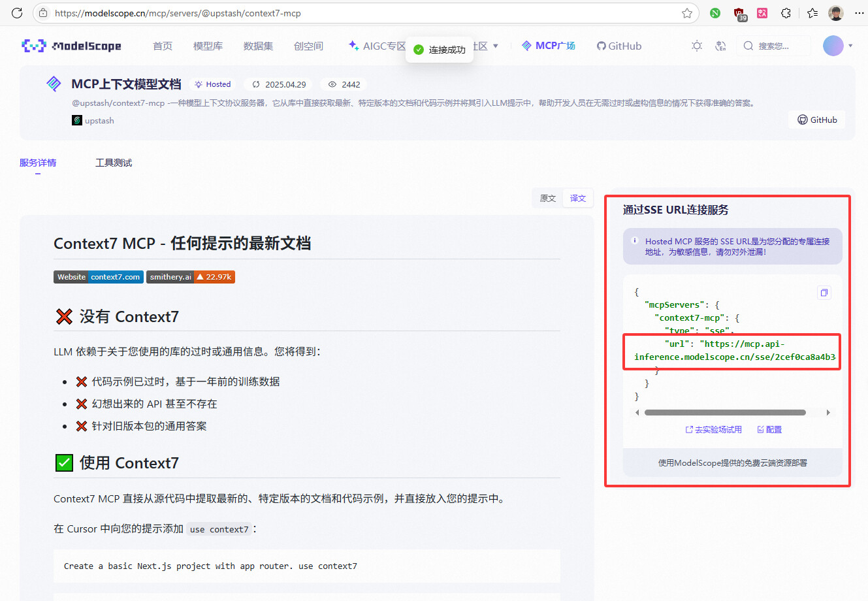Click the Context7 MCP page heading
This screenshot has height=601, width=868.
click(x=182, y=243)
